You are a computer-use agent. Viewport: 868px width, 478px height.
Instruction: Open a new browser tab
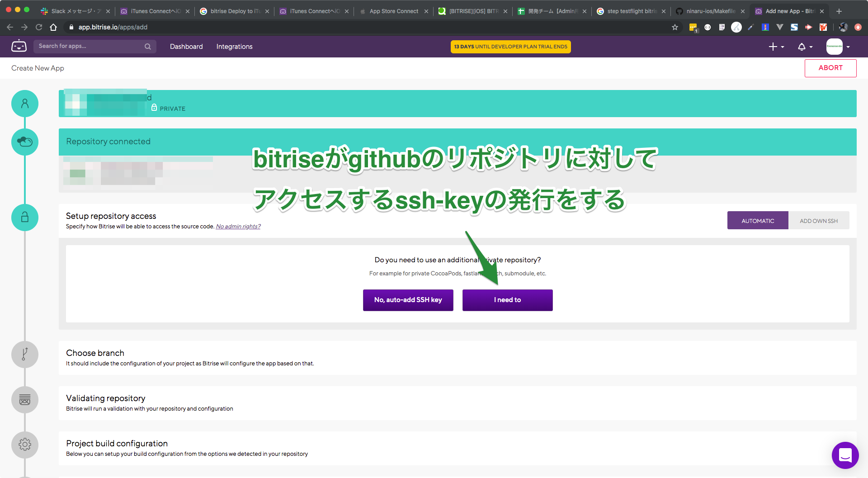839,11
